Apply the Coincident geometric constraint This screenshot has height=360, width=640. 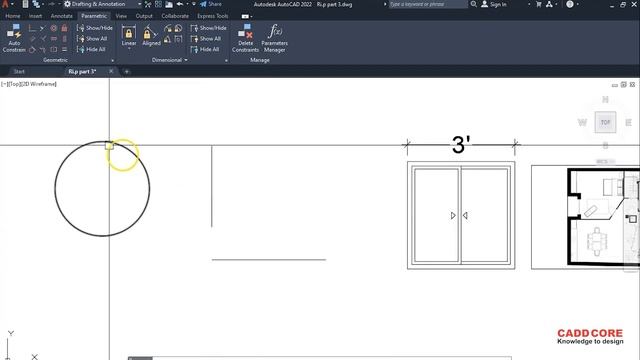[32, 28]
